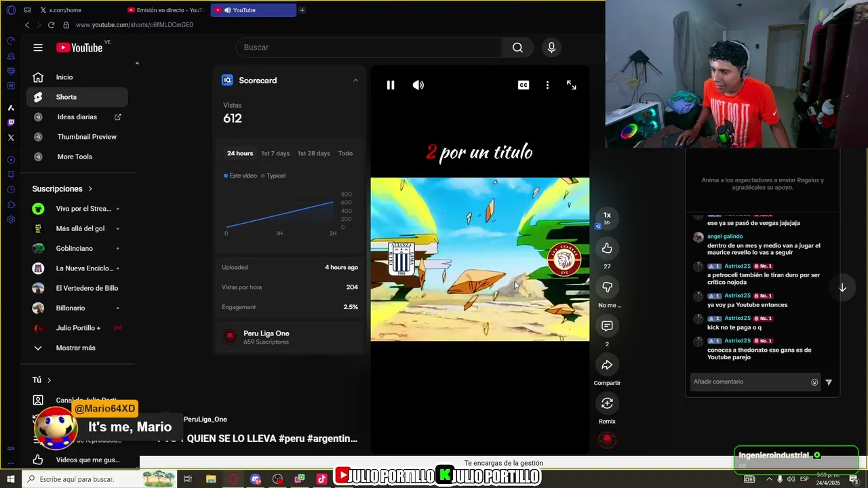
Task: Open Shorts in sidebar
Action: point(77,97)
